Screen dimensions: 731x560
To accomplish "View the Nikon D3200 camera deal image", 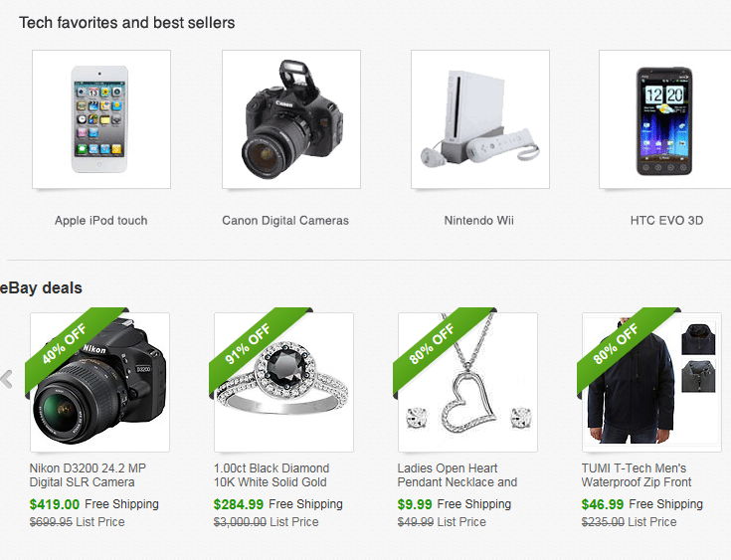I will point(99,382).
